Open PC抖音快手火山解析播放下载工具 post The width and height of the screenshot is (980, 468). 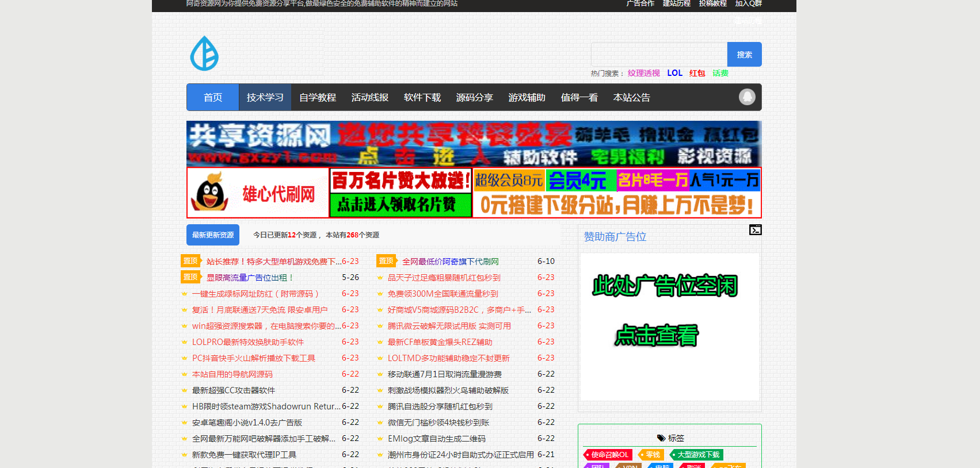tap(254, 358)
